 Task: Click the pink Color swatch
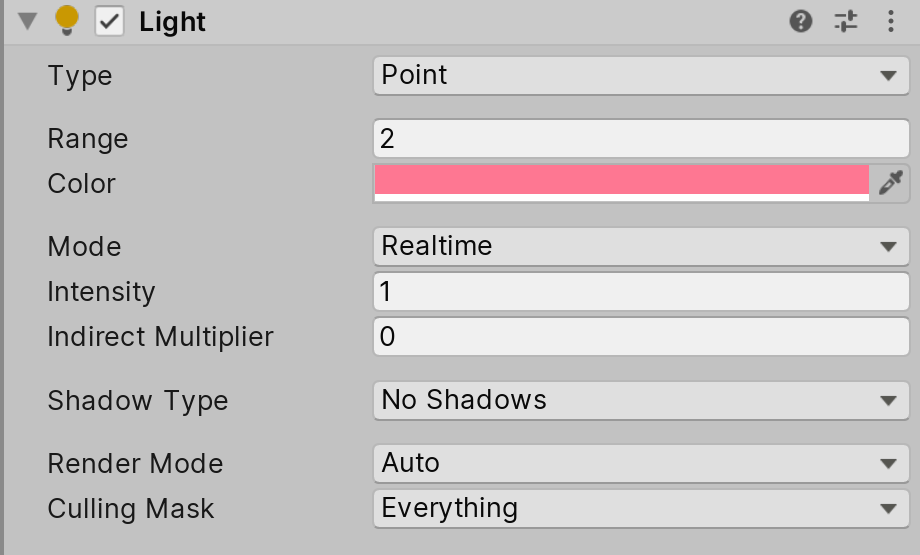621,181
